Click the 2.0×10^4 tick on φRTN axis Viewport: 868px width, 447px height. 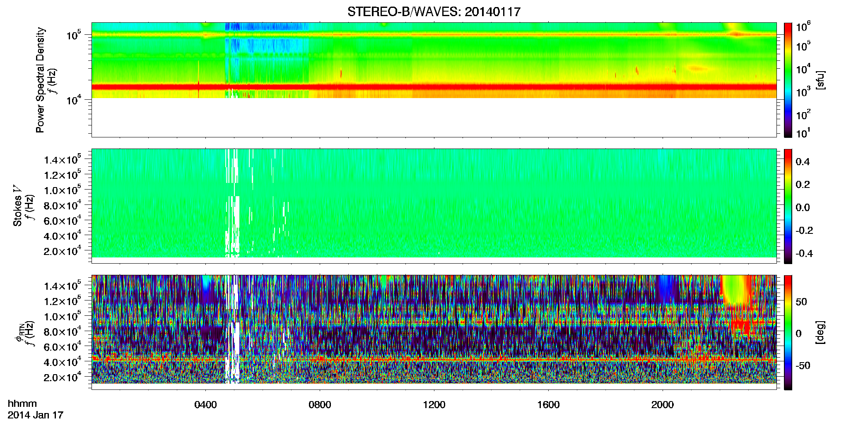pos(63,377)
